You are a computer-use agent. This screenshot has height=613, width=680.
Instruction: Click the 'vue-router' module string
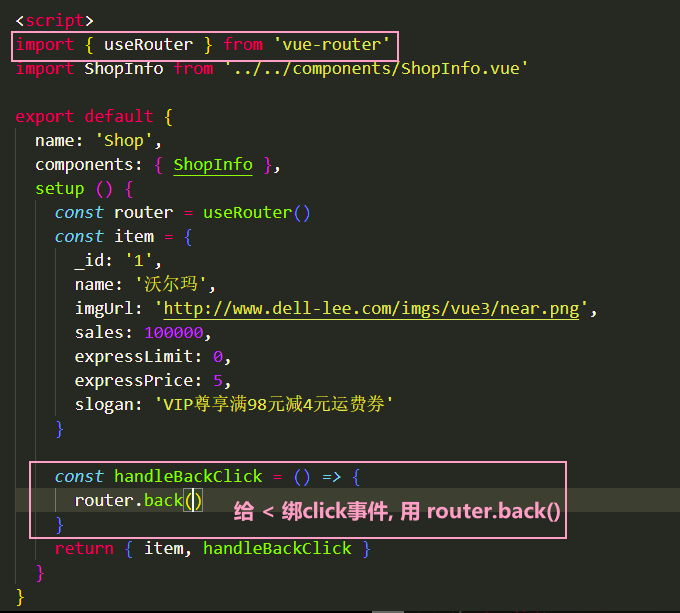pyautogui.click(x=332, y=44)
